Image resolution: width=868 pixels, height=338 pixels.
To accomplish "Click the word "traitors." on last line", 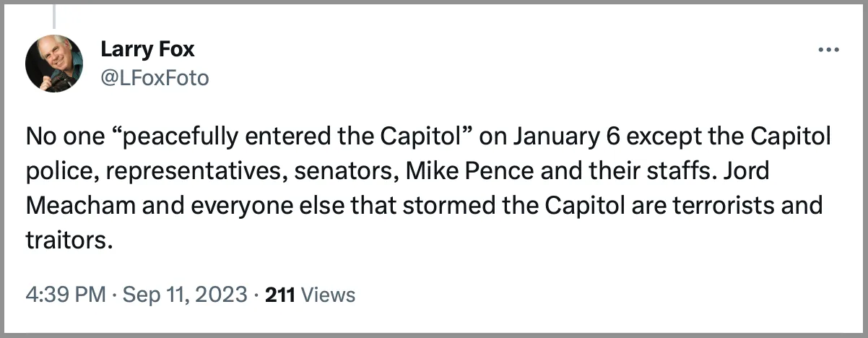I will pos(70,240).
